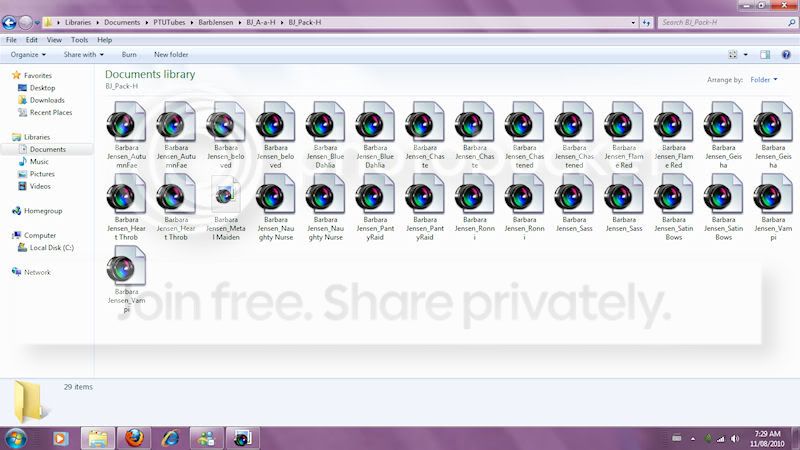The height and width of the screenshot is (450, 800).
Task: Click the Burn button
Action: tap(129, 55)
